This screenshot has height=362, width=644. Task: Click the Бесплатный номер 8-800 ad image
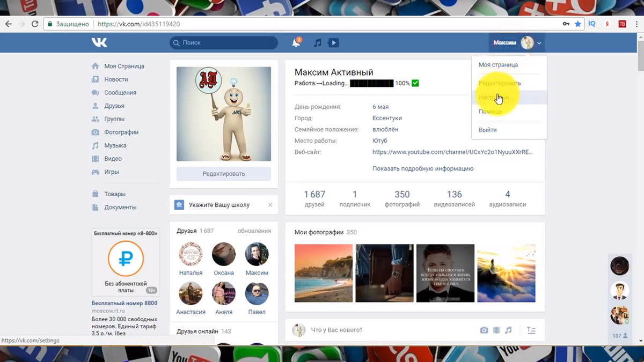pyautogui.click(x=126, y=263)
